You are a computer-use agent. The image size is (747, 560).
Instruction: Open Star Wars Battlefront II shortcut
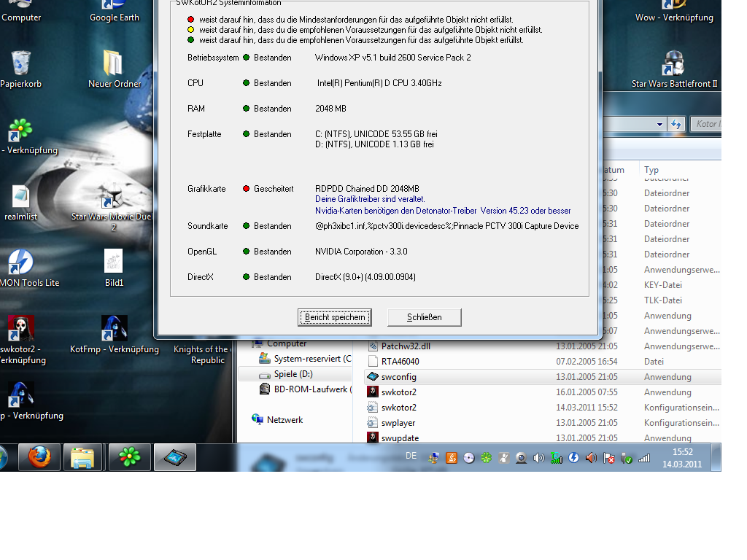674,69
